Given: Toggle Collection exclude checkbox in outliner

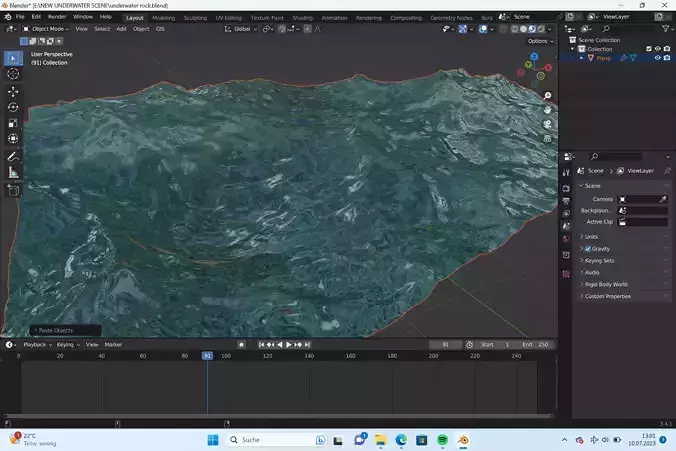Looking at the screenshot, I should [x=648, y=49].
